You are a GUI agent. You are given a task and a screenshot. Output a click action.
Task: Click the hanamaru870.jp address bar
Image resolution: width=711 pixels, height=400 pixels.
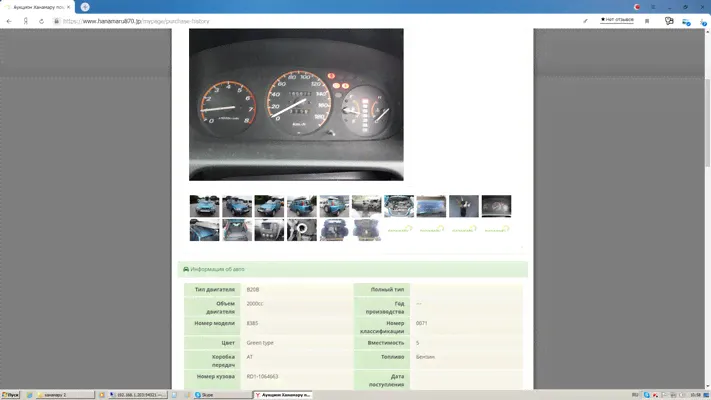pyautogui.click(x=300, y=21)
